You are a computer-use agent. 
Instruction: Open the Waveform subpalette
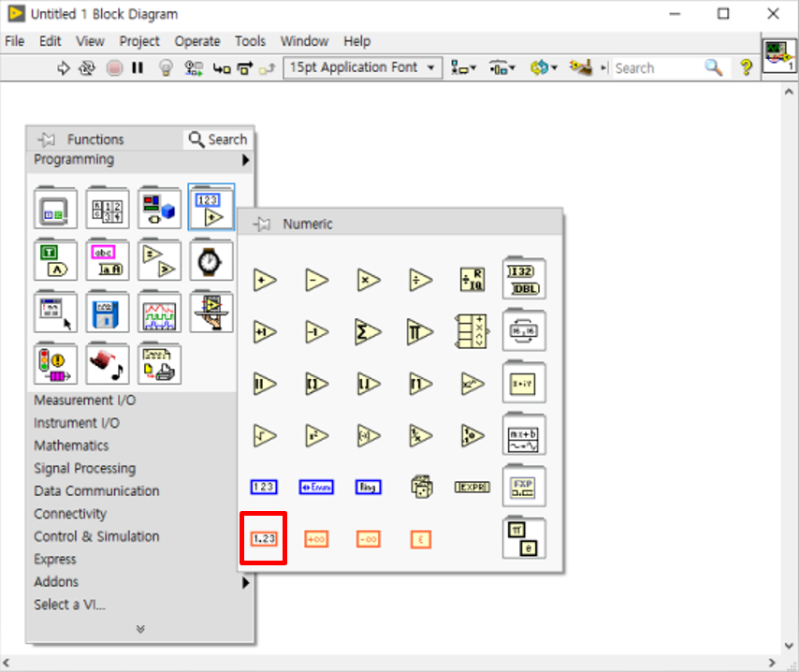pos(159,312)
